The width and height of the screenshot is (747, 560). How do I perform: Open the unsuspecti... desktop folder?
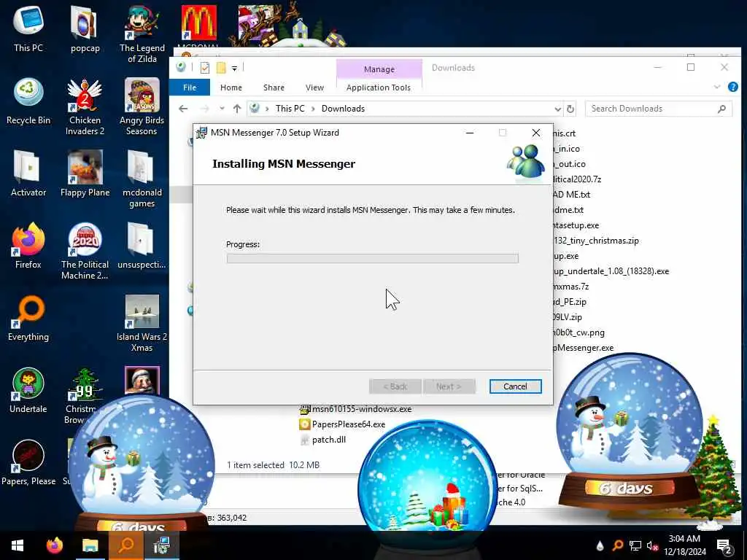[142, 246]
